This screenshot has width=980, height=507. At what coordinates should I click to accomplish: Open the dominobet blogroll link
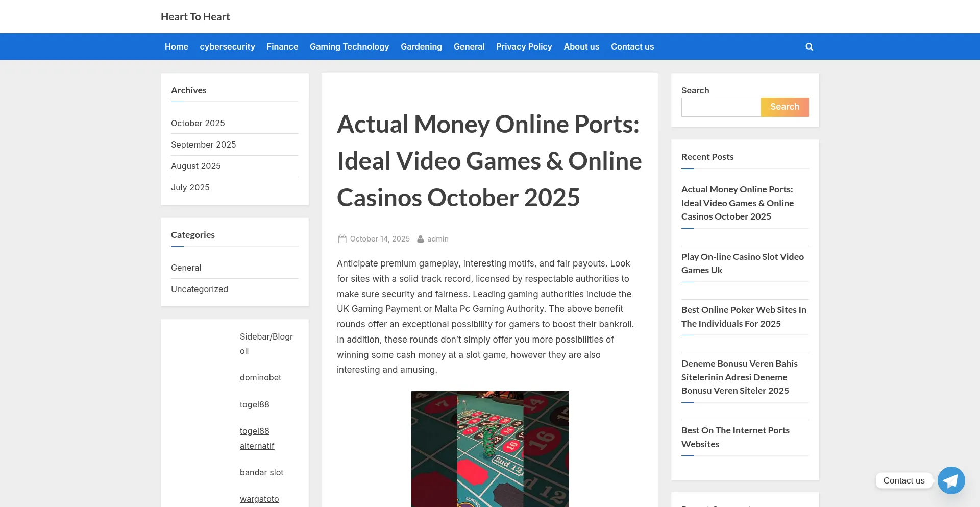[260, 377]
